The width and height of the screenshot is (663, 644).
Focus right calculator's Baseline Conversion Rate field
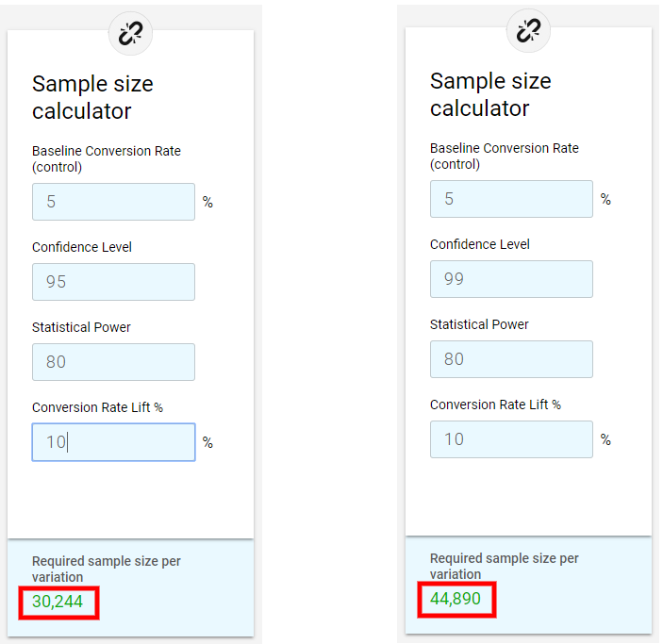click(511, 199)
